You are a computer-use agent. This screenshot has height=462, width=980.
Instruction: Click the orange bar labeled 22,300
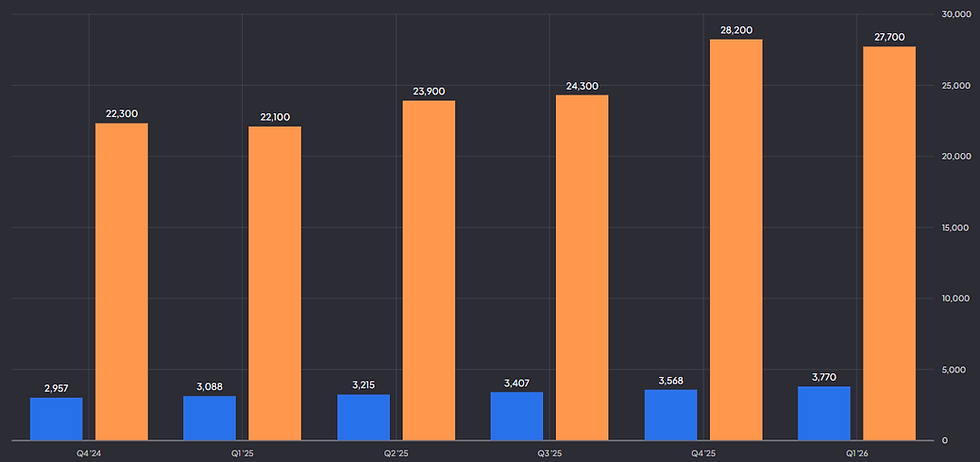click(x=122, y=281)
